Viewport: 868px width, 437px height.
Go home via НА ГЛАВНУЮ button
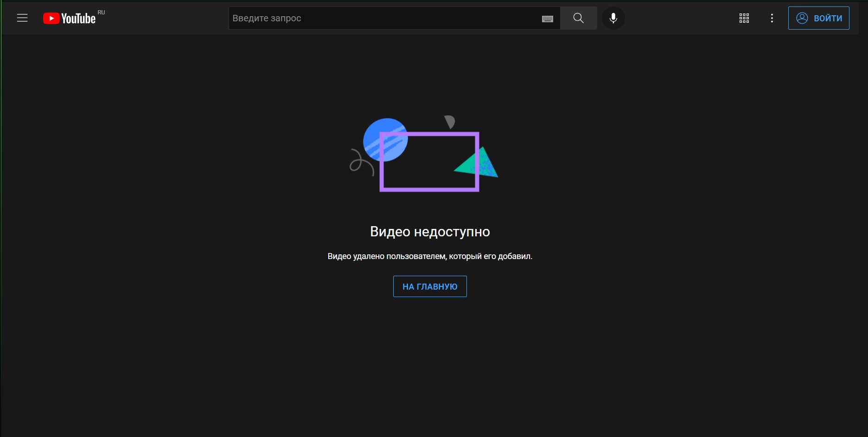[430, 286]
